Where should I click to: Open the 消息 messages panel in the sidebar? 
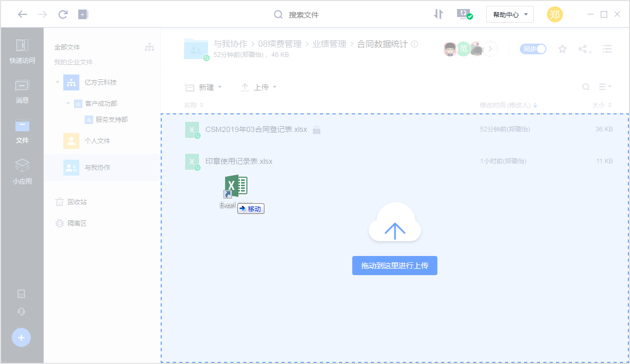tap(22, 92)
